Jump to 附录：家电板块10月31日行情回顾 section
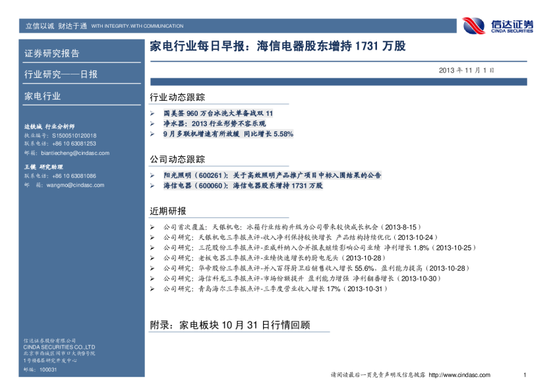Screen dimensions: 555x392 230,325
